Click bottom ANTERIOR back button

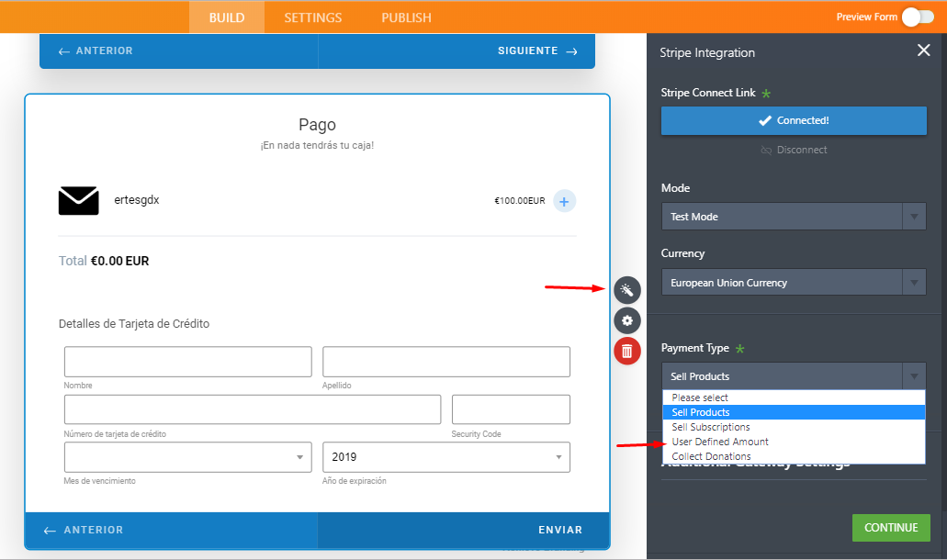(x=172, y=530)
